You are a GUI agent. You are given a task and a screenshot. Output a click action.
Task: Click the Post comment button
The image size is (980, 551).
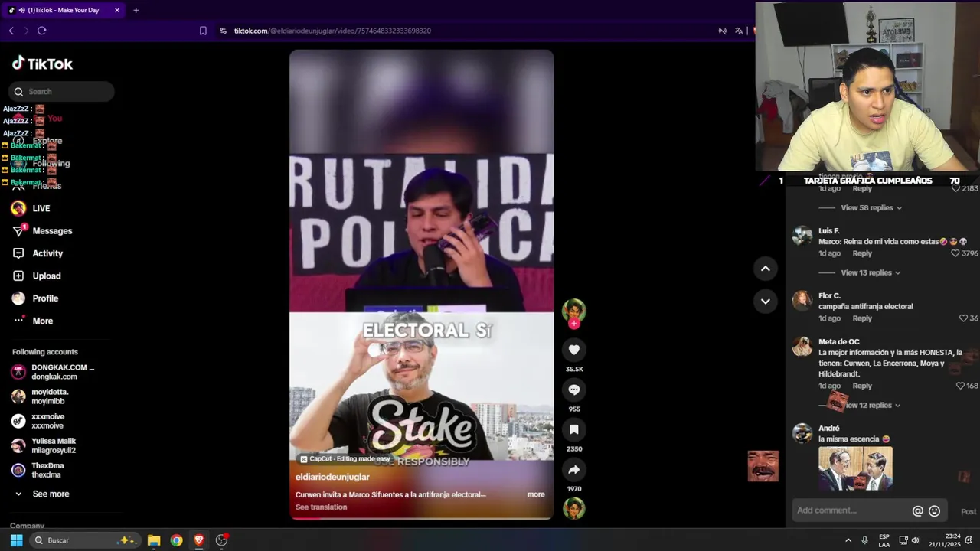point(969,511)
